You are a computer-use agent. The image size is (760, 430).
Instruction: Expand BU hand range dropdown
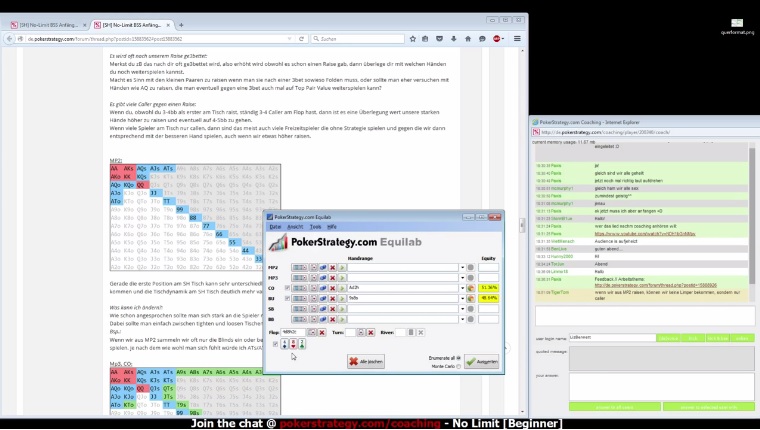click(x=462, y=298)
